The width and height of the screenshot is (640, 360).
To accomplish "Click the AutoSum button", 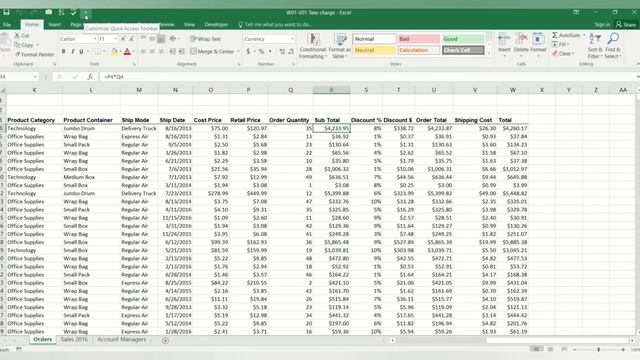I will 566,36.
